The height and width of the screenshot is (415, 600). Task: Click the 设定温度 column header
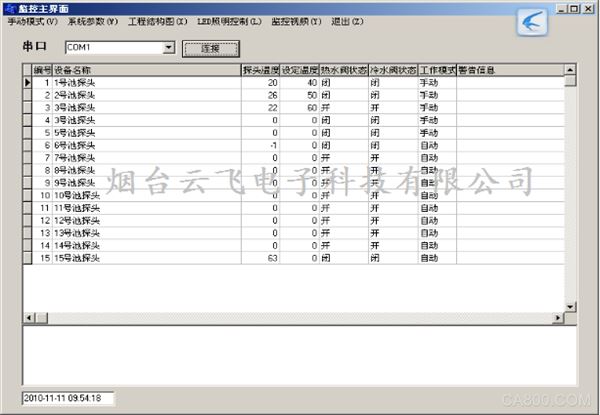tap(300, 70)
